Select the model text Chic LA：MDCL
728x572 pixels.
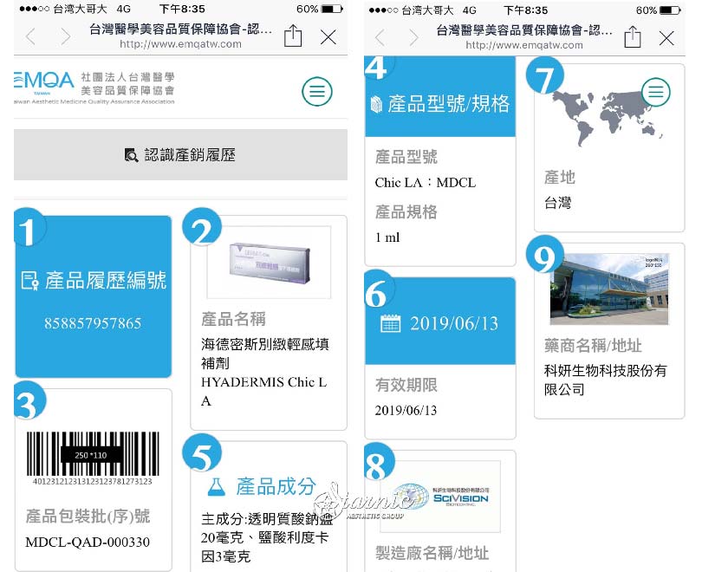(426, 183)
